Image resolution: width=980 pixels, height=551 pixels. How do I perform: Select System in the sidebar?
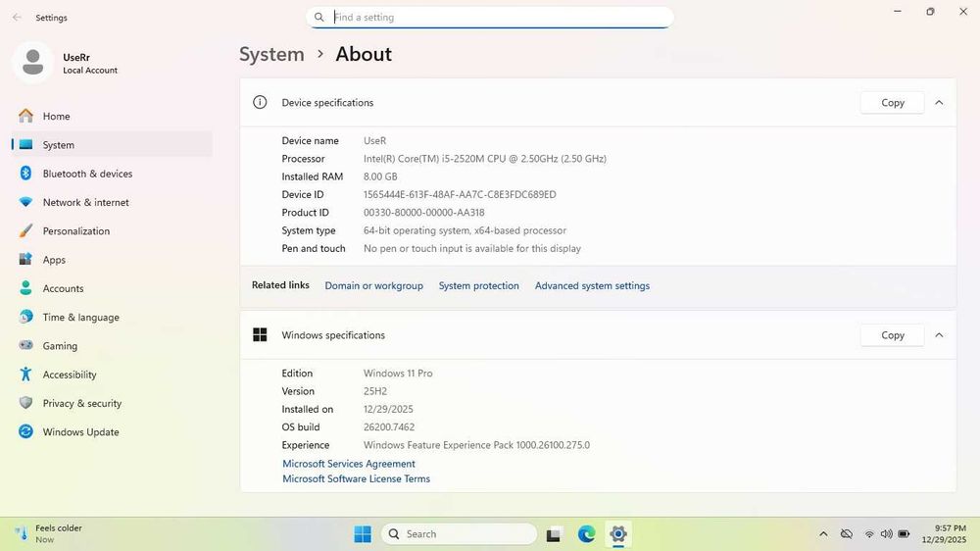tap(113, 144)
